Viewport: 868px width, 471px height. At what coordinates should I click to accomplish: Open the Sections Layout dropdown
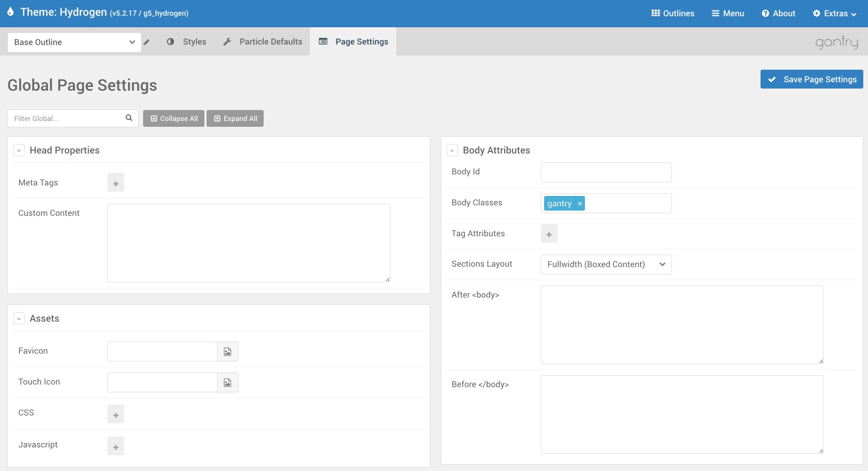point(606,265)
